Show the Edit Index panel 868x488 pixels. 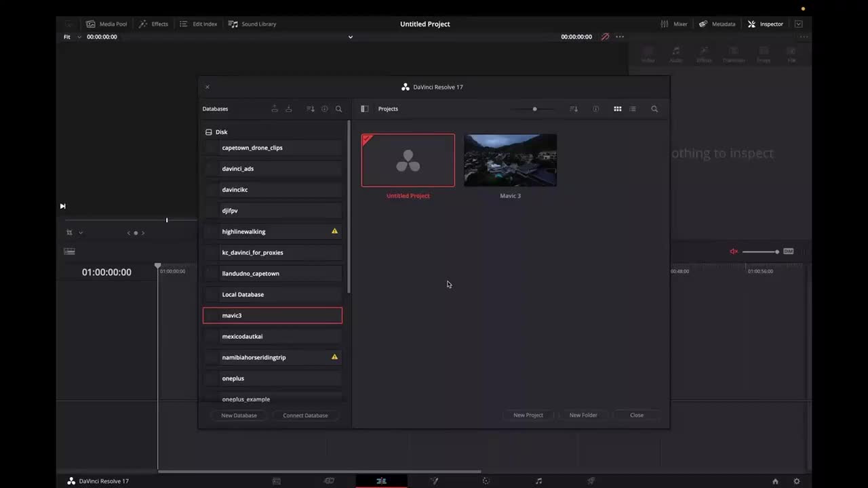point(198,24)
